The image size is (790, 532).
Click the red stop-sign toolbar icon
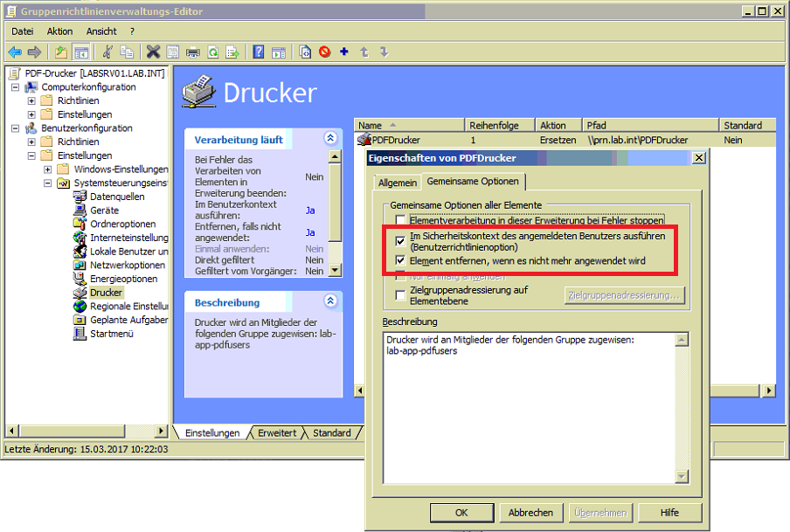325,52
